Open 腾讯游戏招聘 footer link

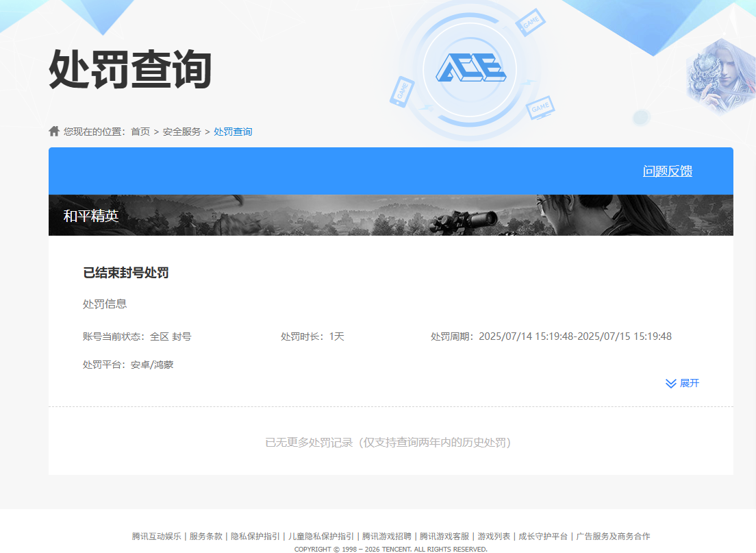(x=387, y=536)
